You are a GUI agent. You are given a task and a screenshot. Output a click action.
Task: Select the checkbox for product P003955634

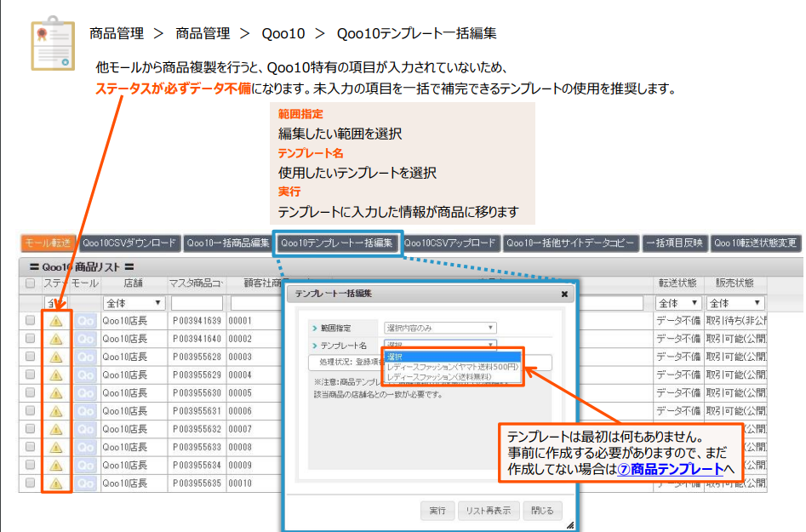tap(31, 465)
